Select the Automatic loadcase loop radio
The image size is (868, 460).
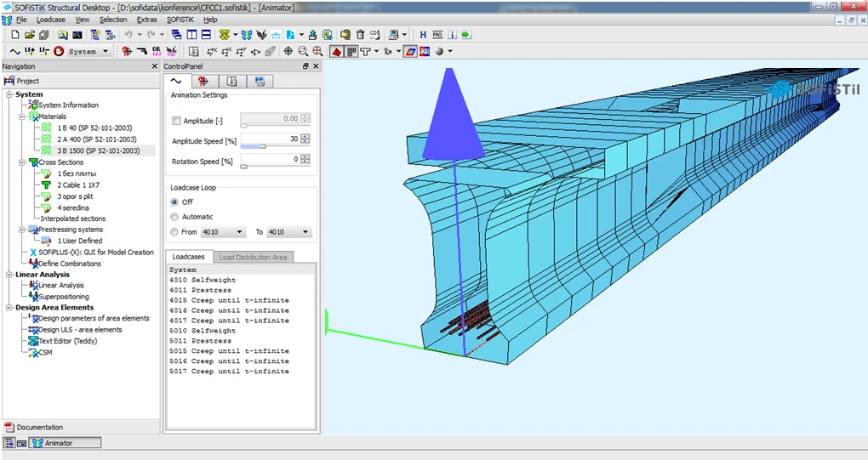tap(174, 217)
